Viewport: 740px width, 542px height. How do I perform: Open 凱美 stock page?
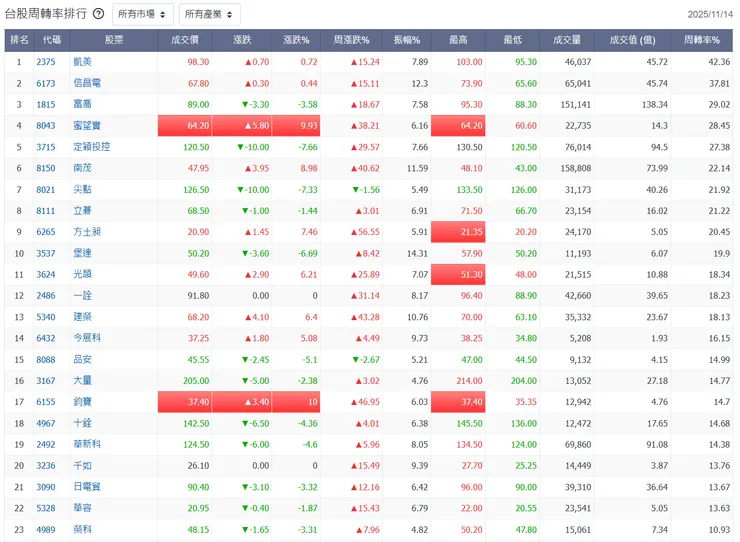83,62
